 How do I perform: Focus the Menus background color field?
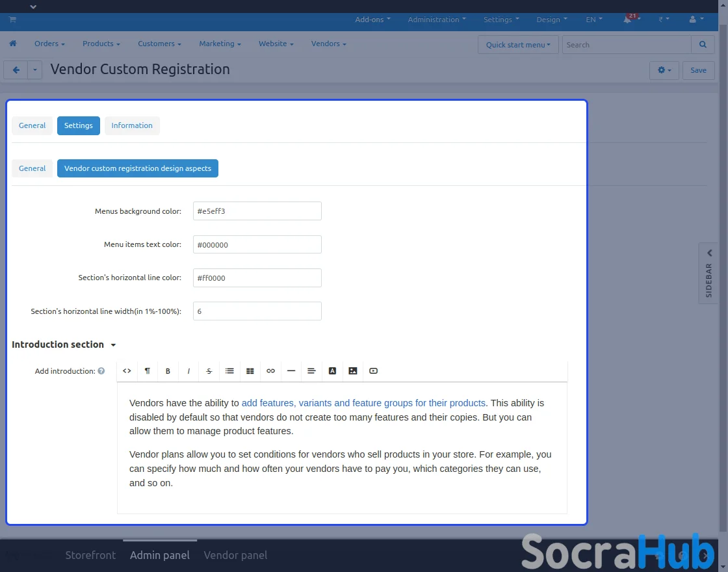click(x=257, y=211)
